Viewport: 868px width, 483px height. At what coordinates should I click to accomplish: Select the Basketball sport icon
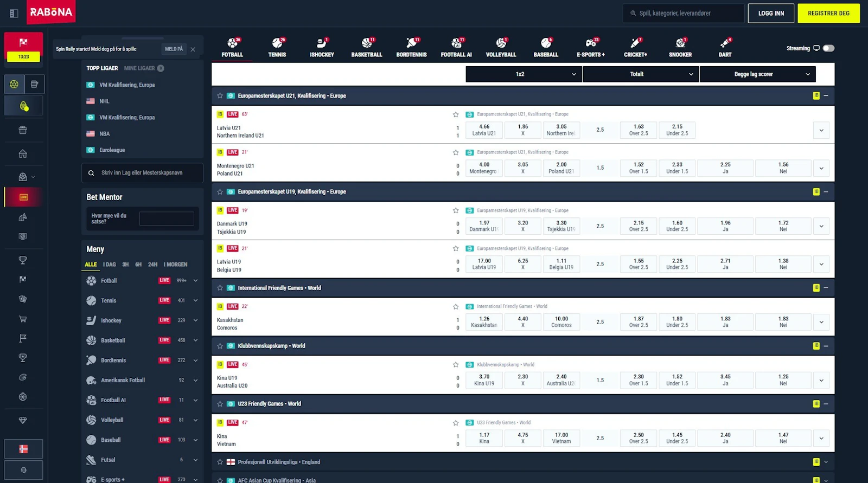pyautogui.click(x=367, y=47)
